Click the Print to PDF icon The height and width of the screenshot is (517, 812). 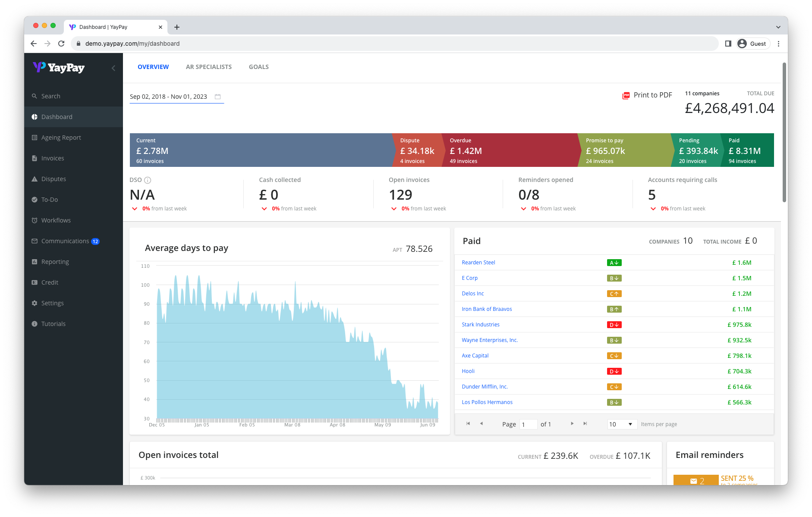tap(626, 95)
